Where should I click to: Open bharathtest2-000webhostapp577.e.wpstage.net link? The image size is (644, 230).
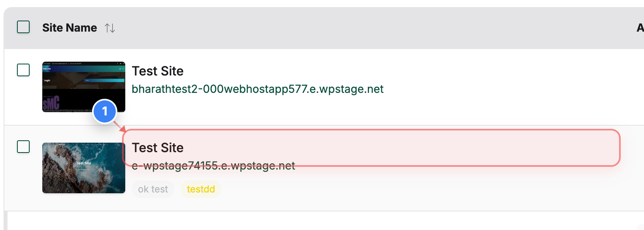click(x=258, y=89)
